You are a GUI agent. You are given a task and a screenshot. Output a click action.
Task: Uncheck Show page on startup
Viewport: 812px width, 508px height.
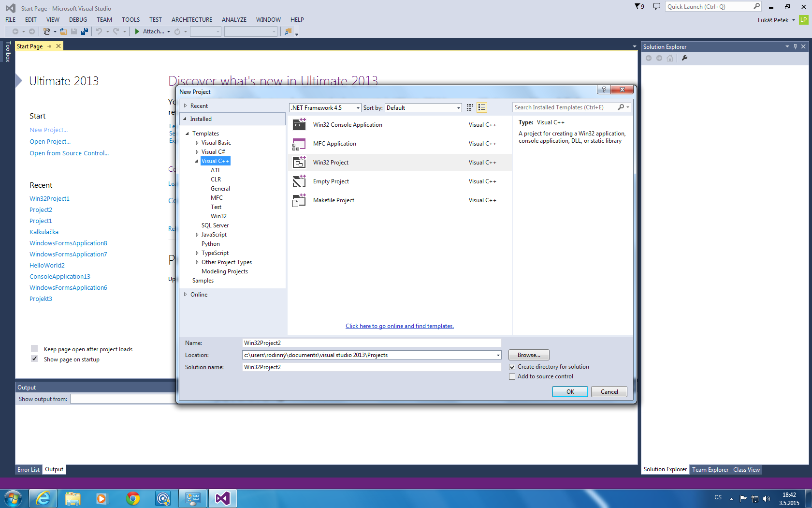34,359
